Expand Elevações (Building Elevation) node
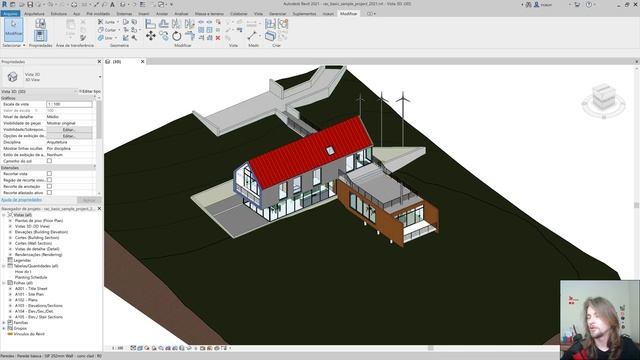 pos(10,232)
